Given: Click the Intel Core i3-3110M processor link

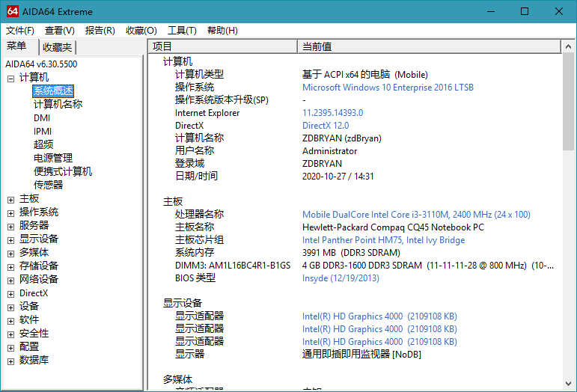Looking at the screenshot, I should (x=416, y=215).
